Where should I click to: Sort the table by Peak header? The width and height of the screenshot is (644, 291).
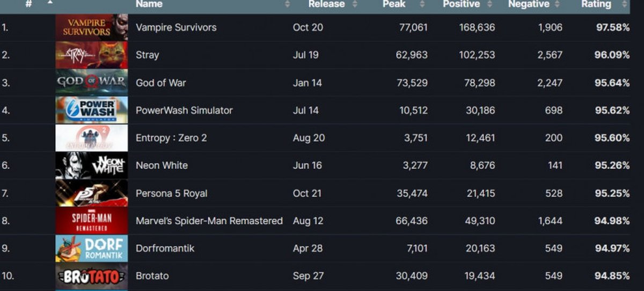394,4
